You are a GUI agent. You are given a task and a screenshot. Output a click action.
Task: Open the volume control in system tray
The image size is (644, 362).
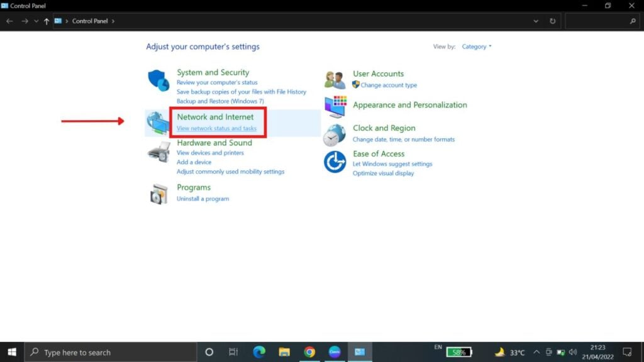coord(573,352)
